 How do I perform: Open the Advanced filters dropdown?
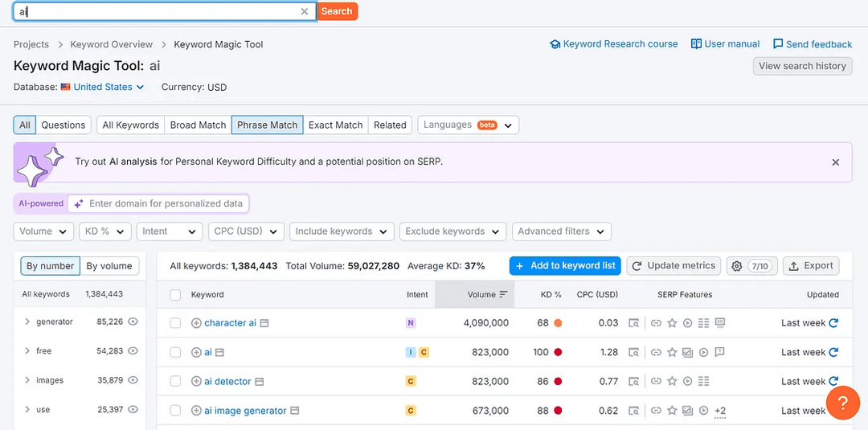pos(561,231)
